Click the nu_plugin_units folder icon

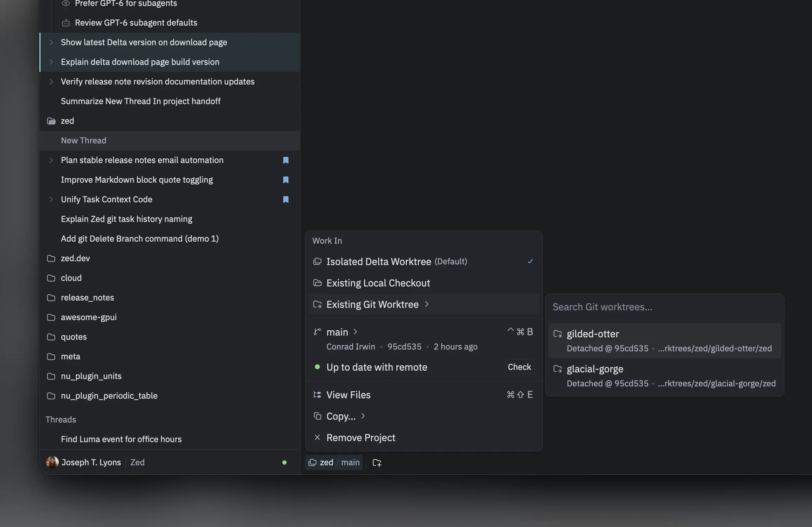[x=51, y=376]
